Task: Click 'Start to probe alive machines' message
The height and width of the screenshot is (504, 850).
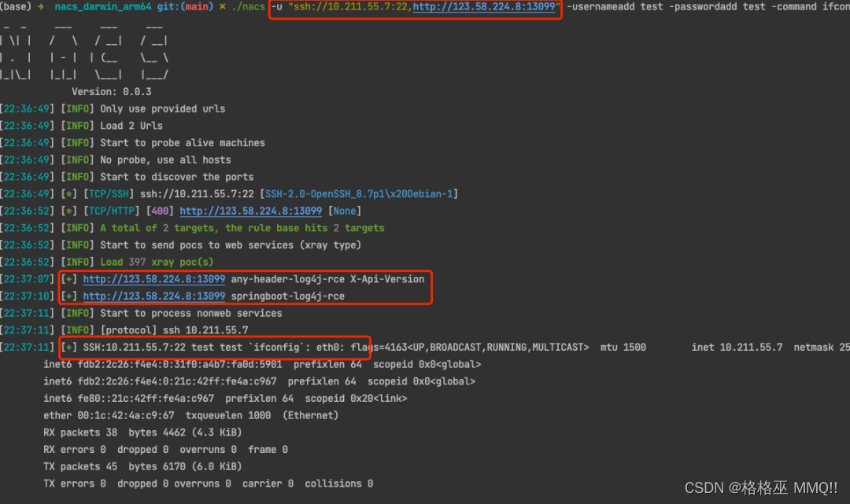Action: click(x=183, y=143)
